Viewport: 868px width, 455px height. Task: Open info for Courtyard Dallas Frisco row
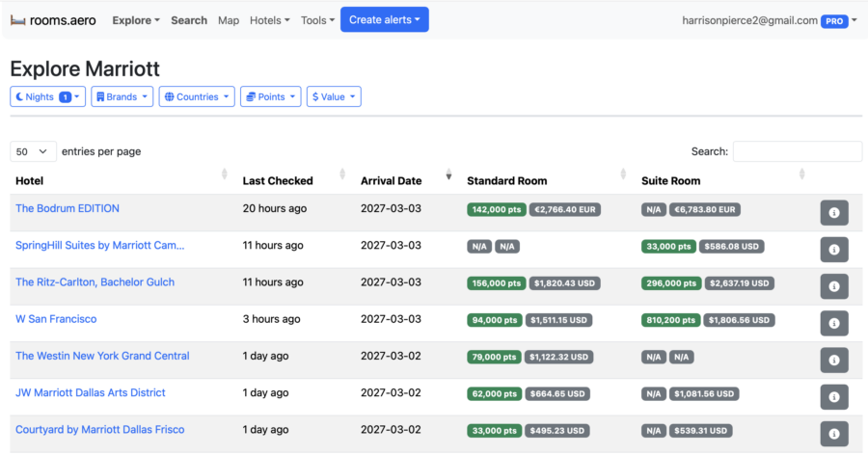tap(834, 434)
